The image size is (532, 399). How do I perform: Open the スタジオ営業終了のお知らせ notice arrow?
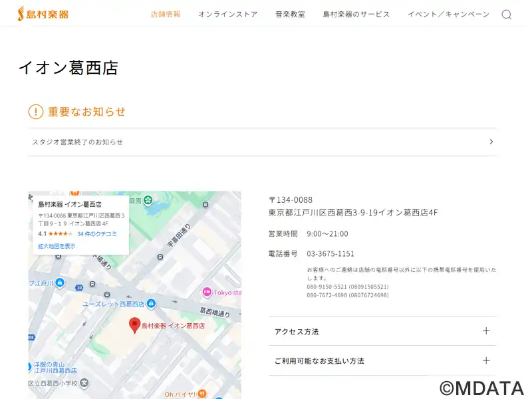491,142
